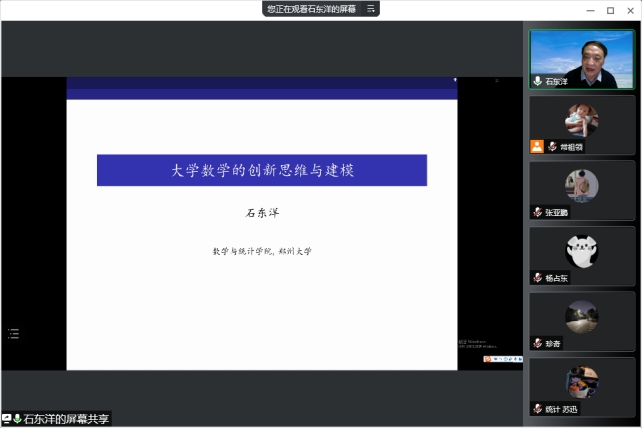Click 珍斋's muted microphone icon
This screenshot has width=643, height=429.
(537, 343)
